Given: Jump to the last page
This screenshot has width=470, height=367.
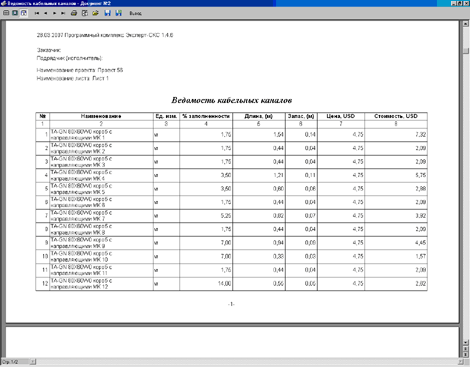Looking at the screenshot, I should [x=63, y=13].
